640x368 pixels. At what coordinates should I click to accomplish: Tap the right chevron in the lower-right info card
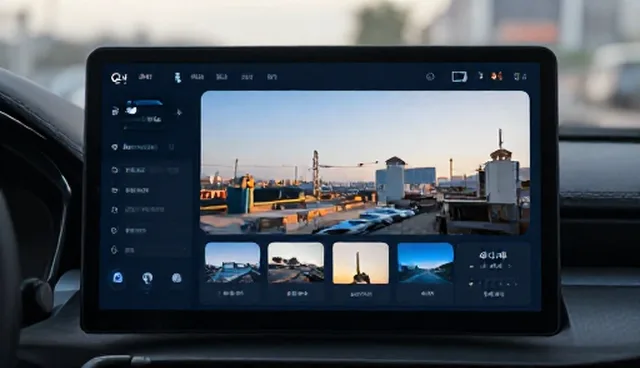(x=509, y=266)
